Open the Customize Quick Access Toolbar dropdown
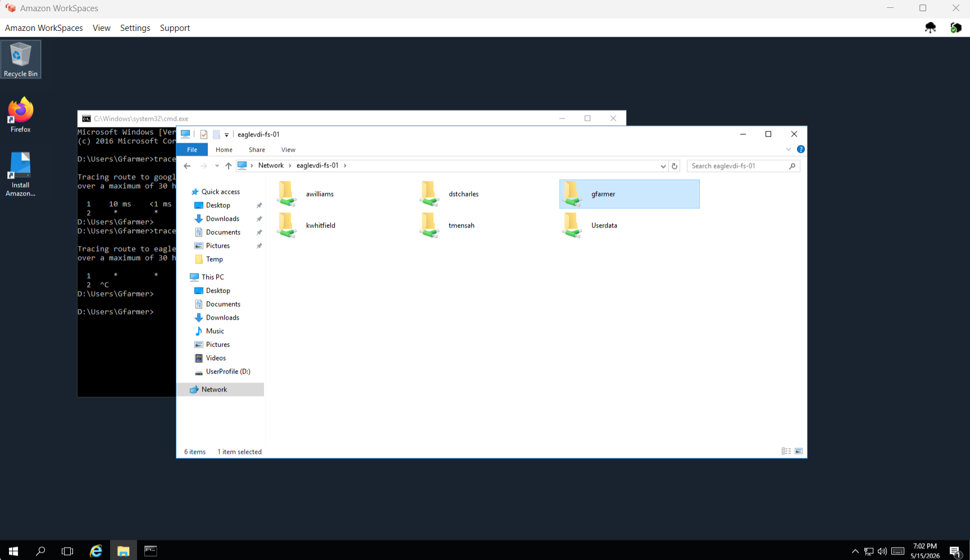The image size is (970, 560). pos(227,135)
